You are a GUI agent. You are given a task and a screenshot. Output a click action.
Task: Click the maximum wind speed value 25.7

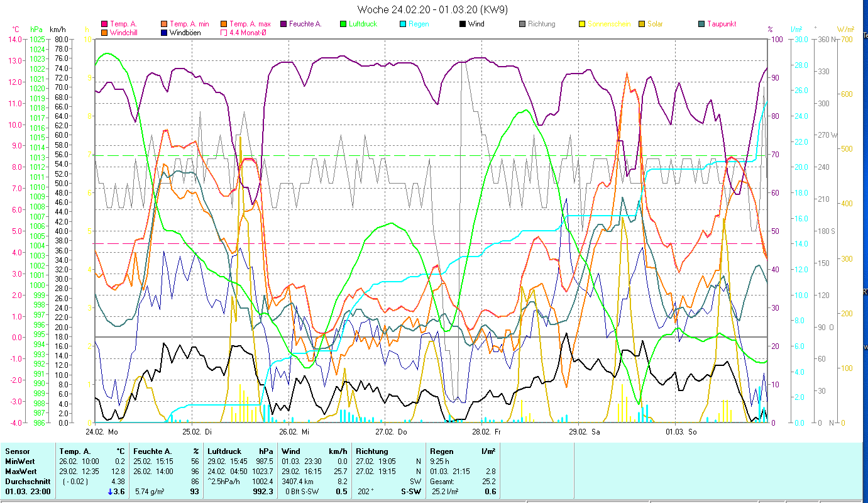coord(341,472)
